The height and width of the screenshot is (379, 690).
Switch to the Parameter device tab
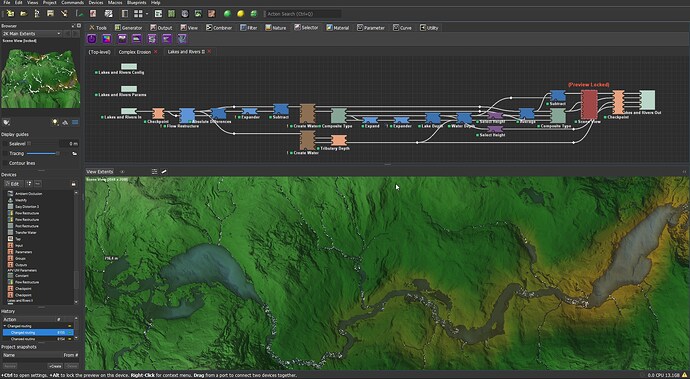tap(371, 28)
